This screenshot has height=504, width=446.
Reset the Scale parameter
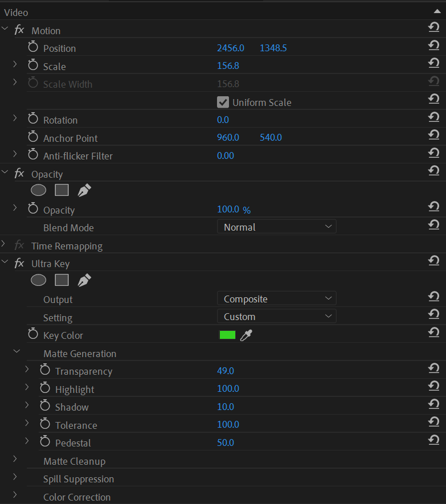433,63
